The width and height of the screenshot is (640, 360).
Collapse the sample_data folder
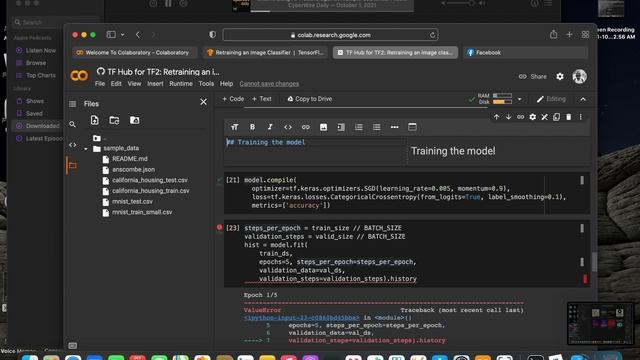coord(86,149)
